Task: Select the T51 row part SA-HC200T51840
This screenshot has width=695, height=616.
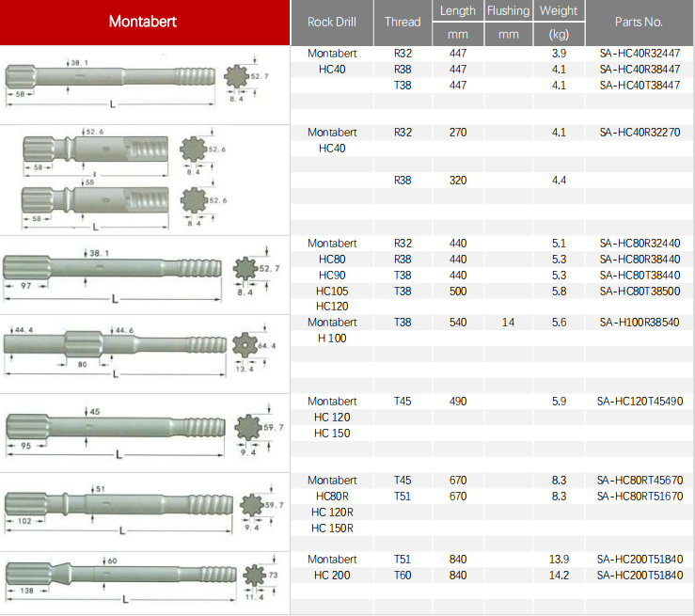Action: pyautogui.click(x=640, y=560)
